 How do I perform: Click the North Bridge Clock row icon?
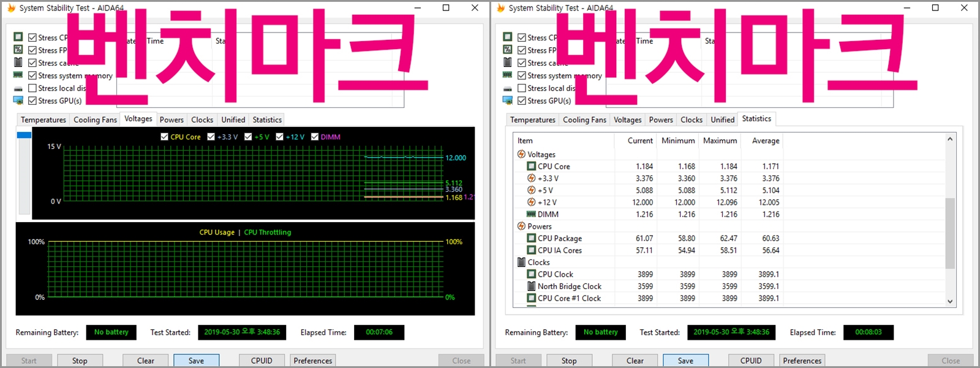click(x=532, y=286)
